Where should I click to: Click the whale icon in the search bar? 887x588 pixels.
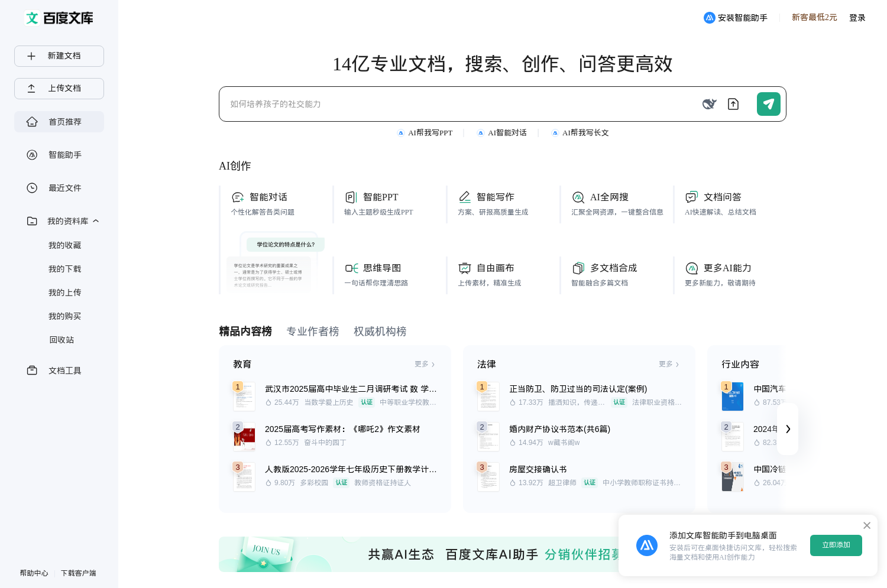click(x=710, y=104)
